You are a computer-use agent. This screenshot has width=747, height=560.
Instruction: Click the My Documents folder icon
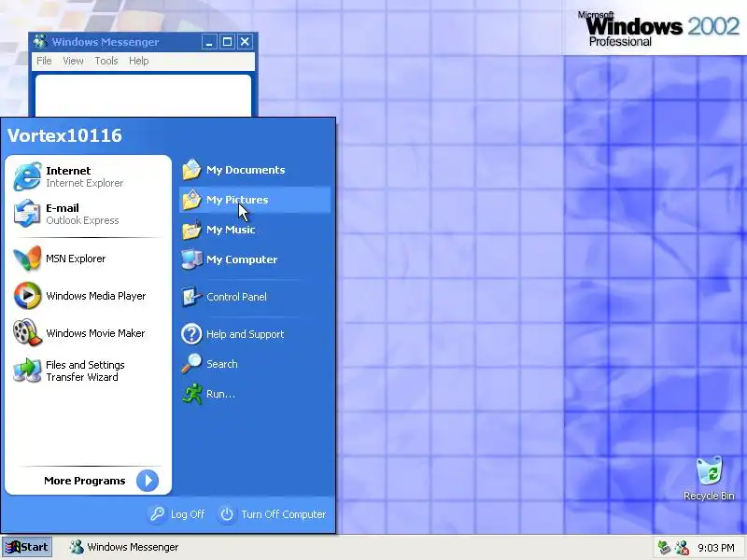[191, 170]
